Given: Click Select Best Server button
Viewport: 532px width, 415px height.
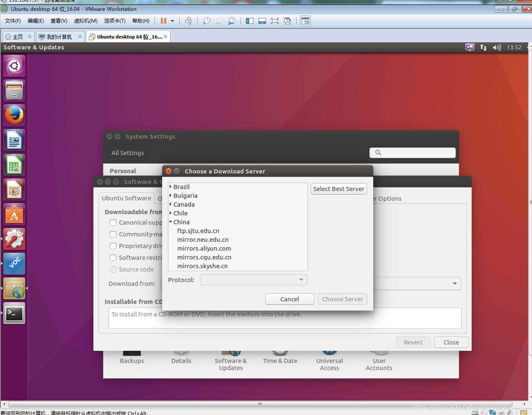Looking at the screenshot, I should (338, 189).
